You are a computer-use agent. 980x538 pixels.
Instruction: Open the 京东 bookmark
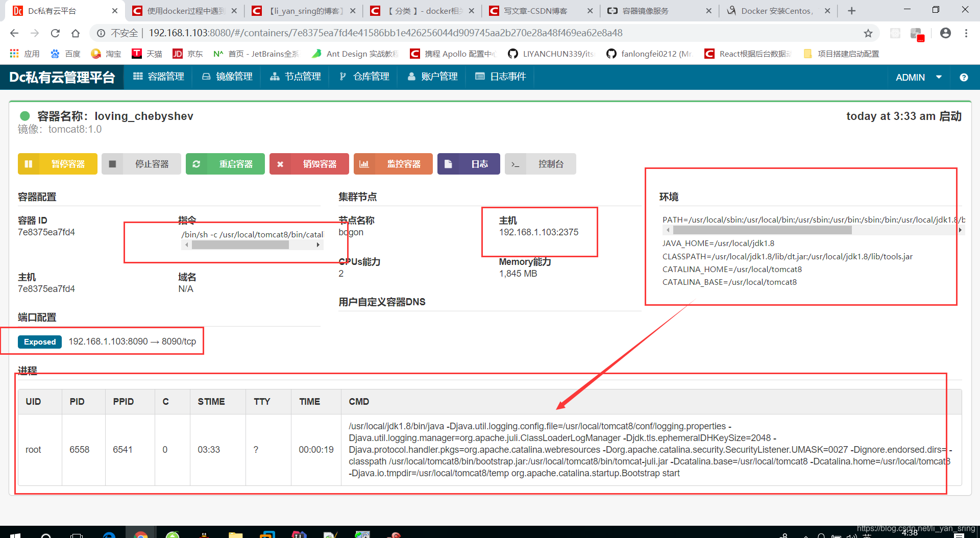click(x=187, y=54)
